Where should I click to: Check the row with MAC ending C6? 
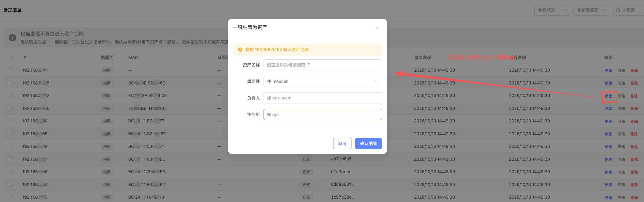[10, 108]
